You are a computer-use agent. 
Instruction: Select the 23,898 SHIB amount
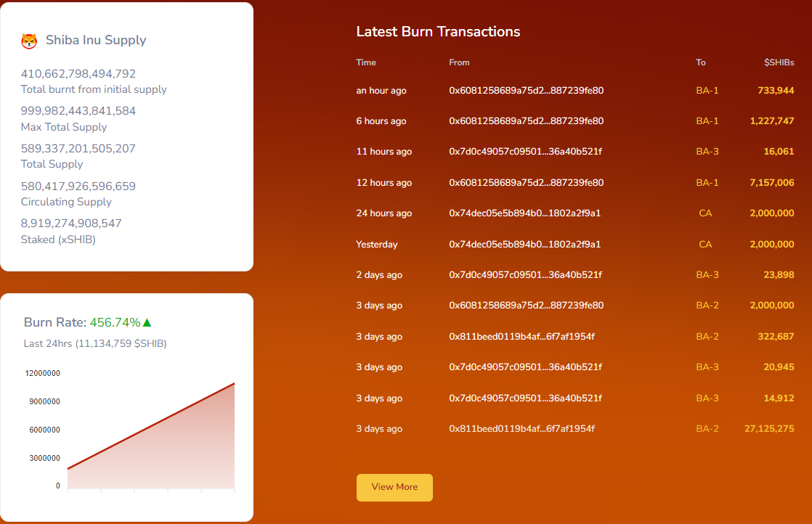(779, 274)
